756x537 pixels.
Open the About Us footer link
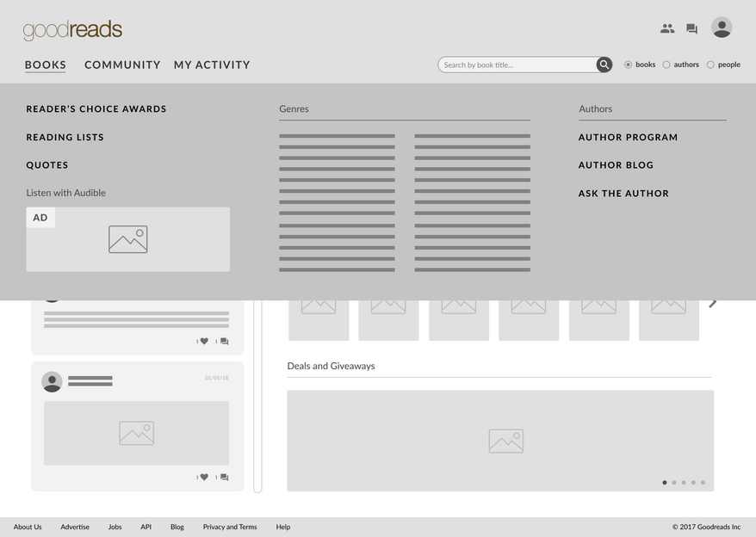[x=28, y=527]
